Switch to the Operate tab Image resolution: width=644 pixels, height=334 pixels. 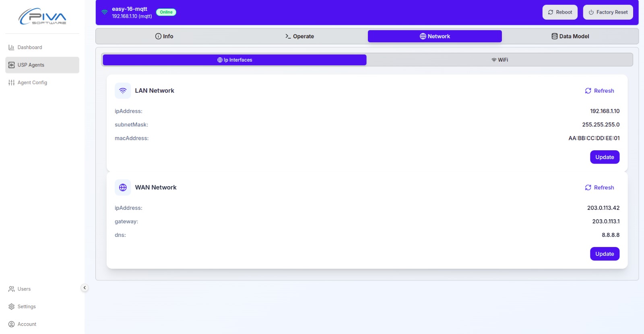click(x=299, y=36)
